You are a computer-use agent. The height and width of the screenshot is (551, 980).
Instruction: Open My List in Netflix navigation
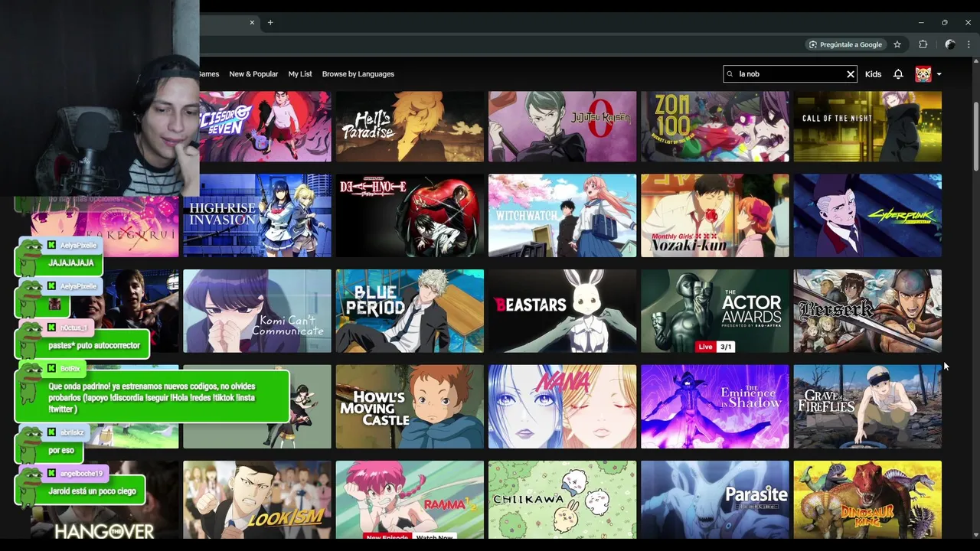300,74
